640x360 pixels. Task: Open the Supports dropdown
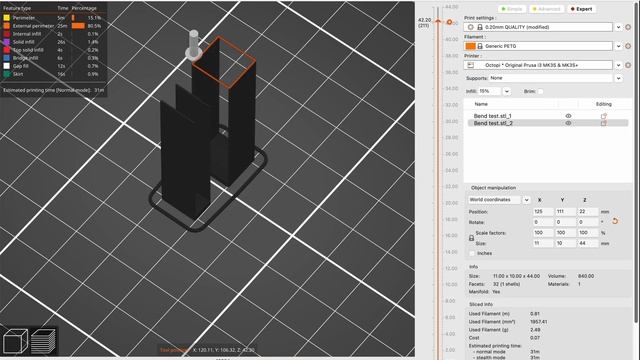619,78
